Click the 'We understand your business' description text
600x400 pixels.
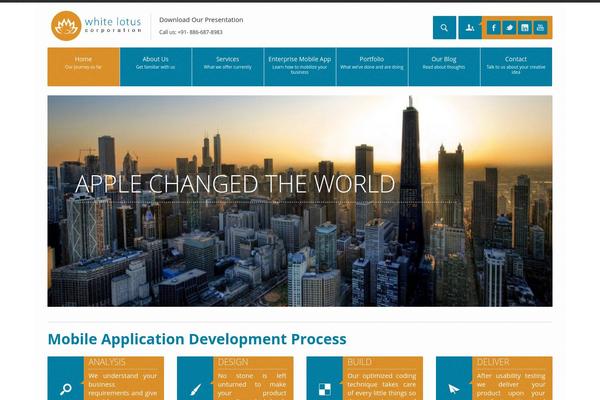click(122, 386)
